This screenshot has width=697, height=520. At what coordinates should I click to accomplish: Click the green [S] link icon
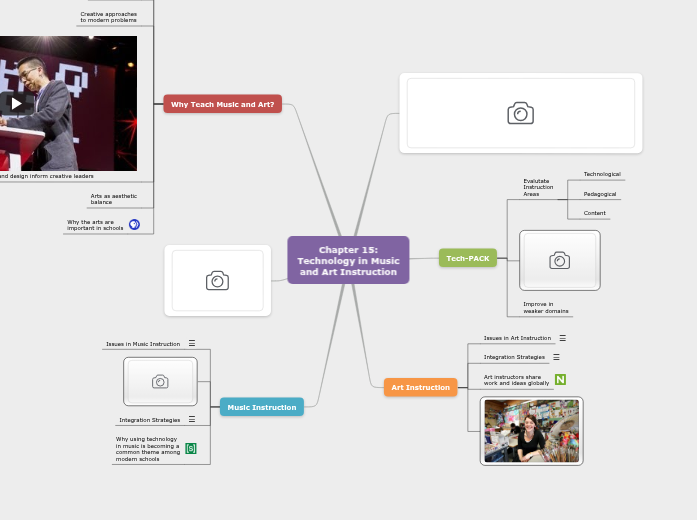[x=191, y=448]
